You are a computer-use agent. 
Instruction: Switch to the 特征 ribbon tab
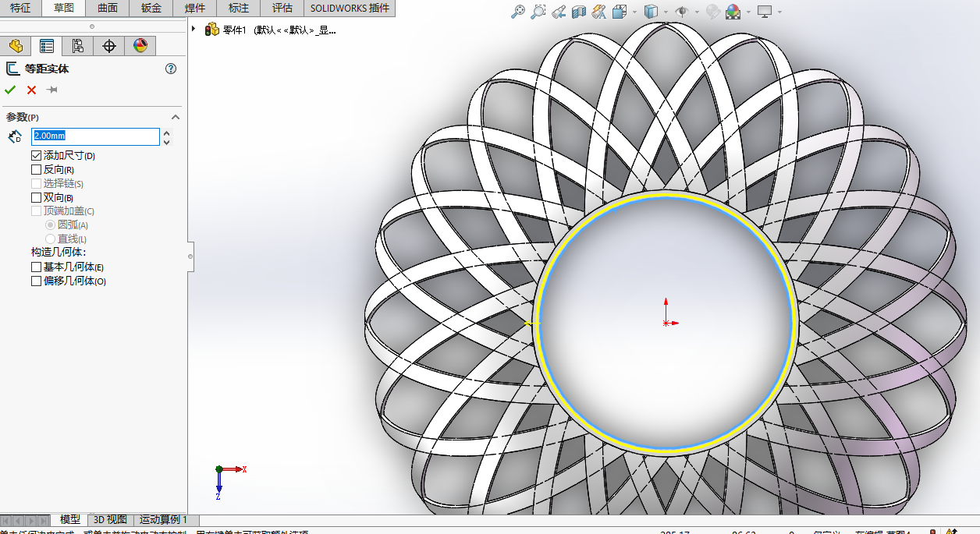coord(21,8)
